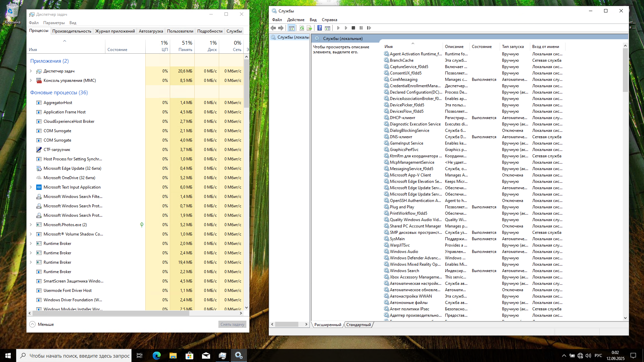Go back with Services toolbar back arrow
This screenshot has height=362, width=644.
[273, 28]
